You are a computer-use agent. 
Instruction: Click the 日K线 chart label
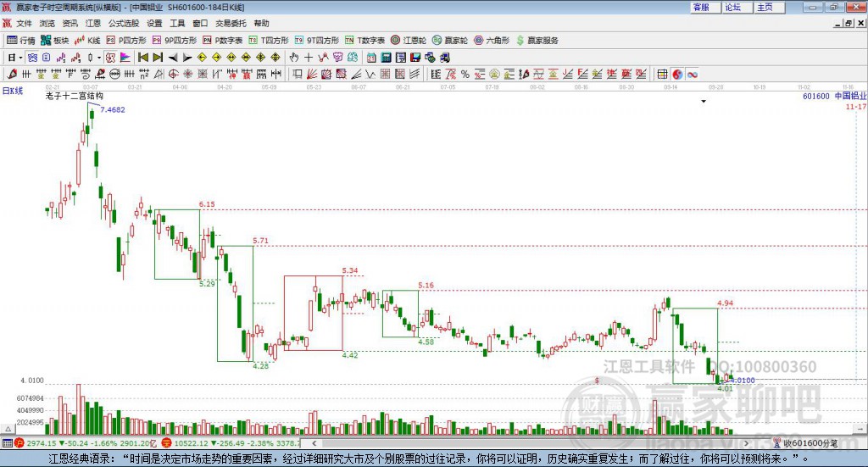tap(13, 91)
